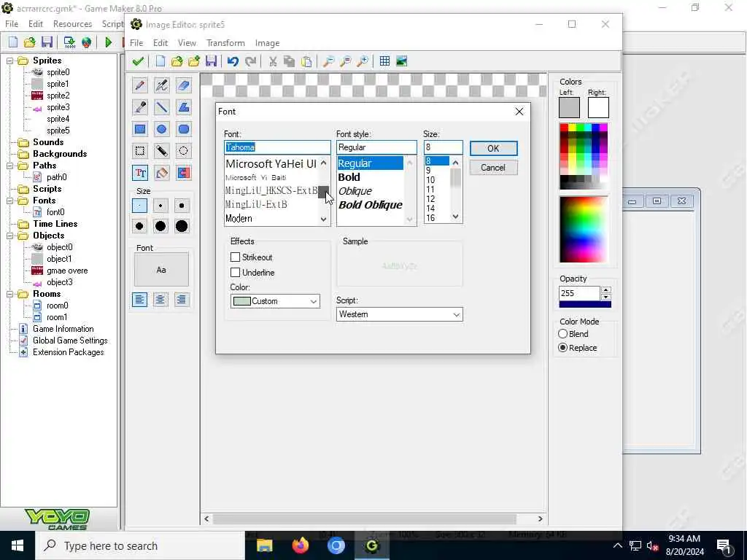The height and width of the screenshot is (560, 747).
Task: Collapse the Objects folder
Action: pyautogui.click(x=9, y=236)
